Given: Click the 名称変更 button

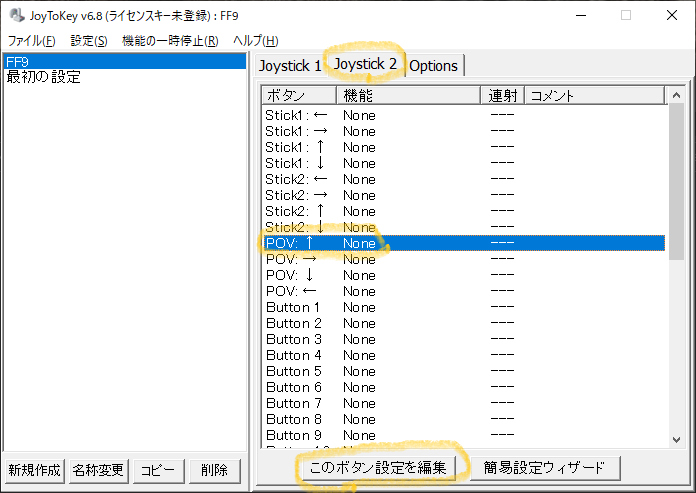Looking at the screenshot, I should pos(98,470).
